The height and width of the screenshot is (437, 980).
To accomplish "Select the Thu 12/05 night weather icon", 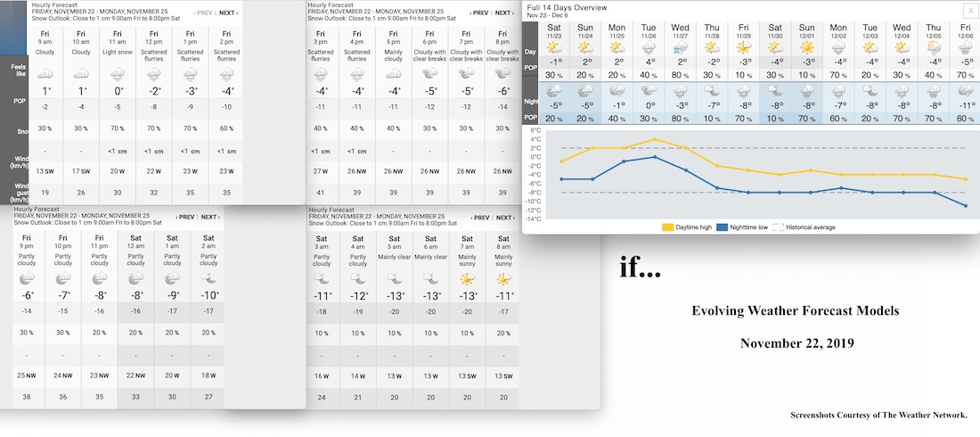I will click(x=934, y=90).
